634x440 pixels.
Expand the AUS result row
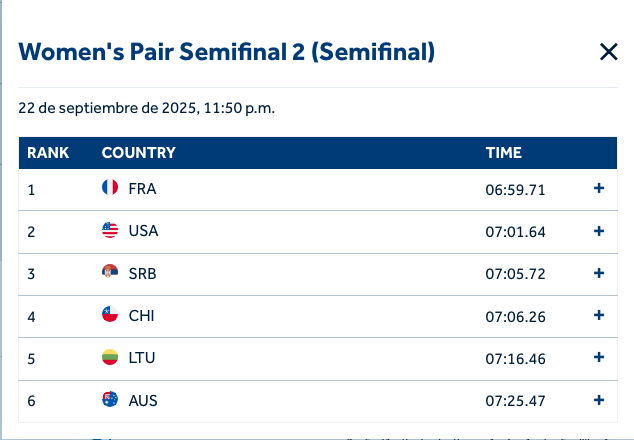pos(599,400)
